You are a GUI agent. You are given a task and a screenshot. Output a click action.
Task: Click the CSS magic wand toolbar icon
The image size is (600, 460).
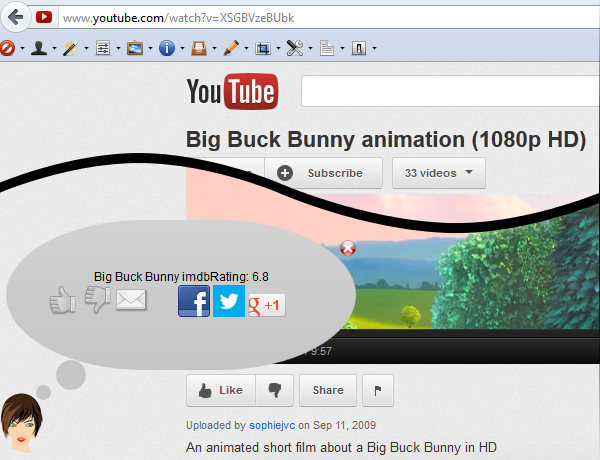71,48
